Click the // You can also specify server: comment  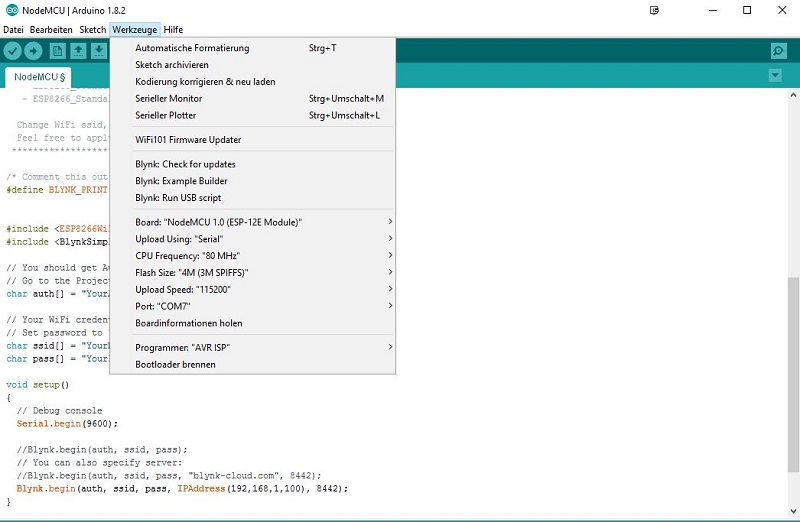pyautogui.click(x=99, y=462)
